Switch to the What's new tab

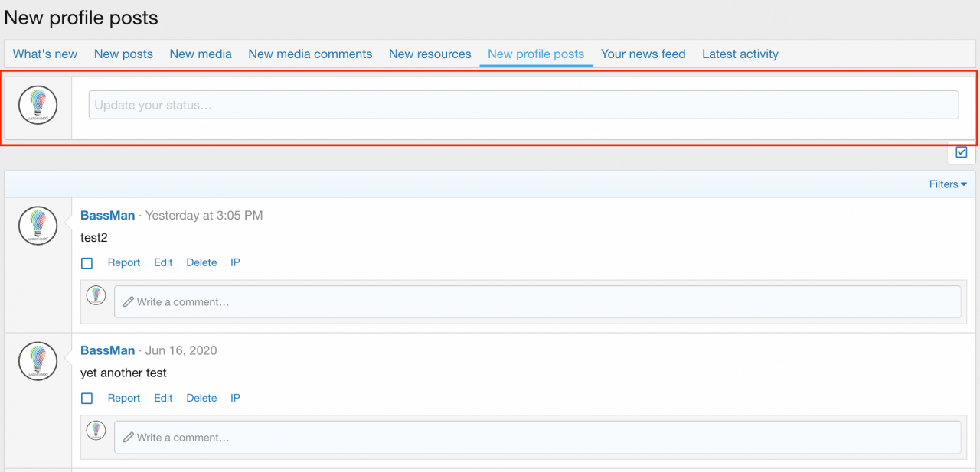coord(45,54)
